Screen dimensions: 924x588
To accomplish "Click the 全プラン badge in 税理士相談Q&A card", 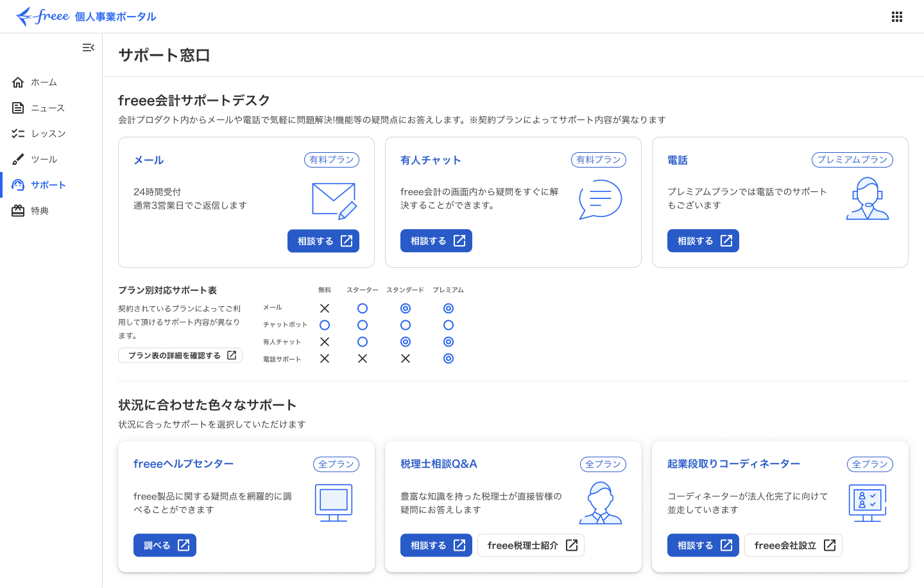I will (603, 464).
